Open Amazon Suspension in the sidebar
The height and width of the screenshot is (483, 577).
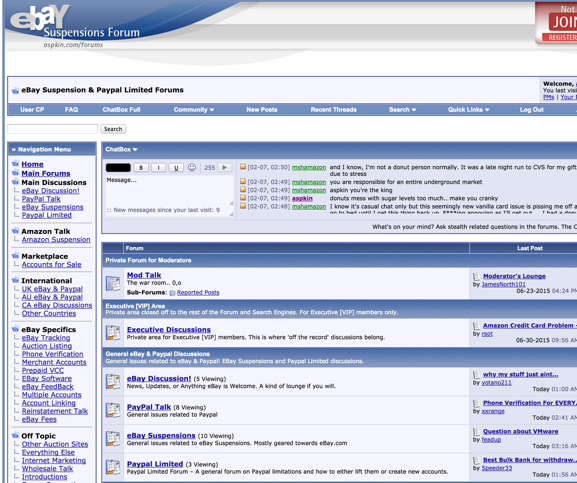point(56,239)
